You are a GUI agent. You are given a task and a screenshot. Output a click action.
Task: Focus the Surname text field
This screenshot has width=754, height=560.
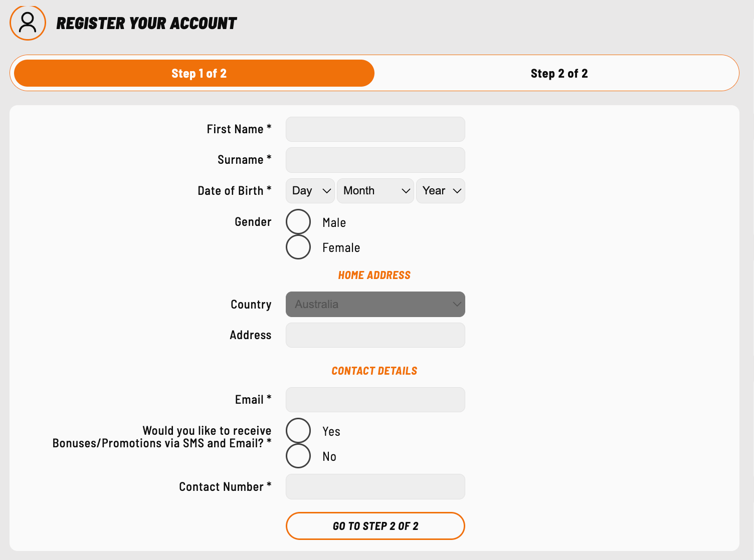click(x=375, y=160)
